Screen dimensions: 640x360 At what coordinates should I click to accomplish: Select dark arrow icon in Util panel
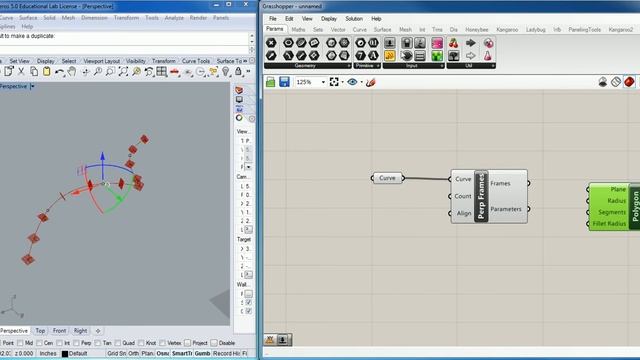(471, 43)
